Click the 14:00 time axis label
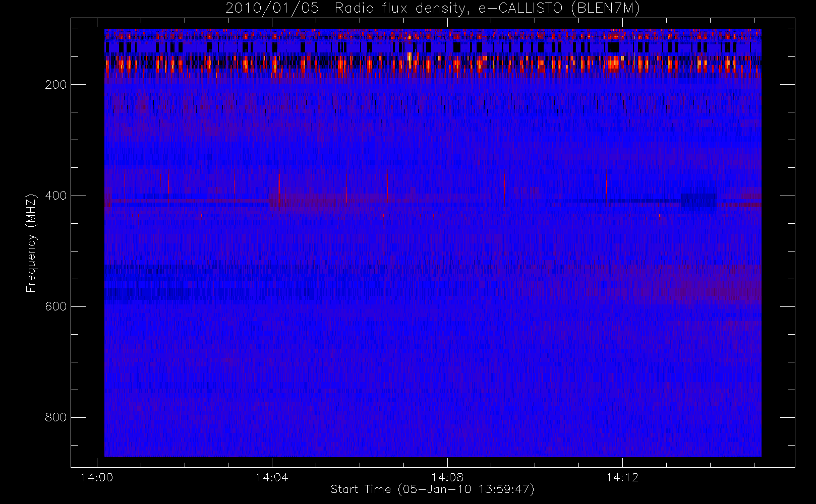816x504 pixels. [x=97, y=477]
